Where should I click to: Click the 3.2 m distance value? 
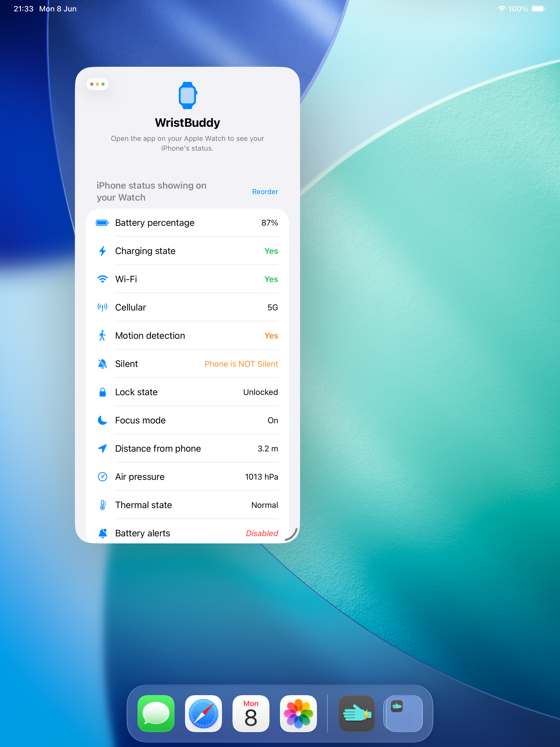(x=268, y=448)
